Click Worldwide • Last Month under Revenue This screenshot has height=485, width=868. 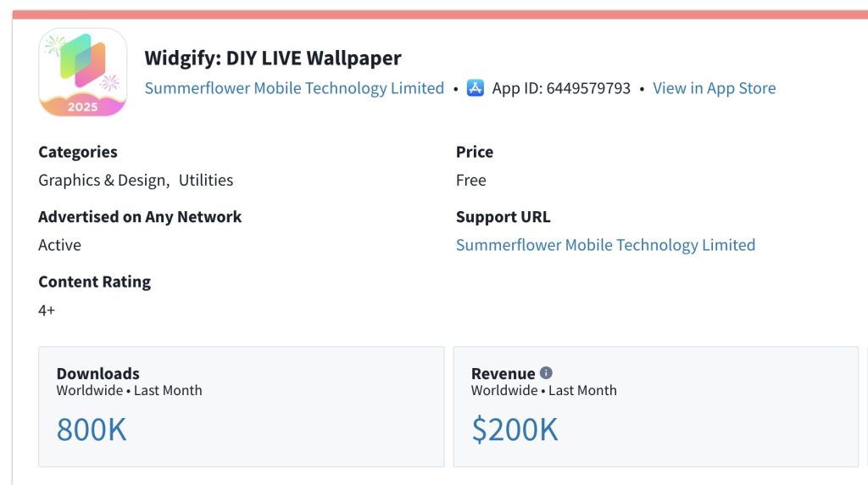(x=543, y=391)
